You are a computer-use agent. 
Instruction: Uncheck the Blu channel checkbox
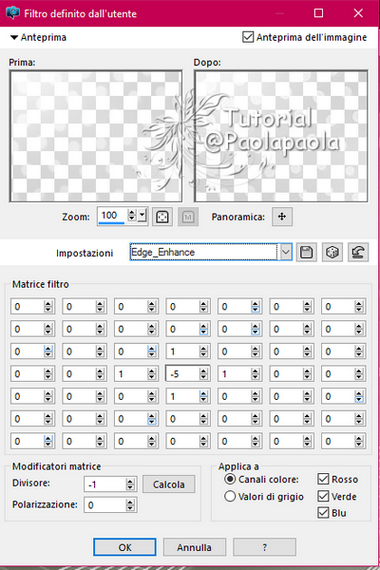pos(323,513)
